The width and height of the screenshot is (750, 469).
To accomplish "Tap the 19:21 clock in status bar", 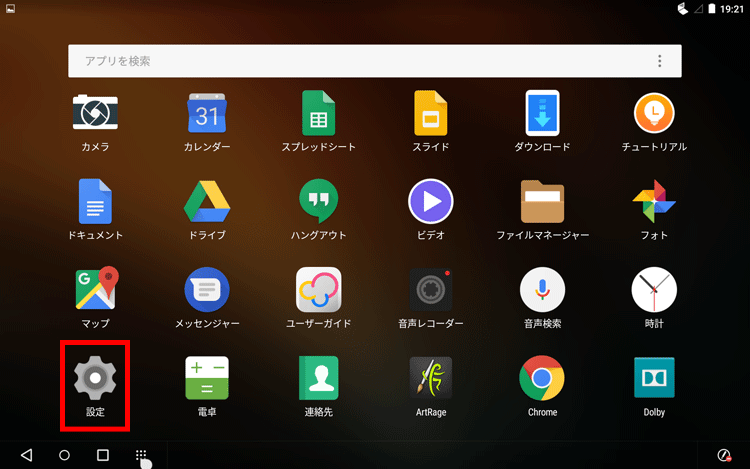I will coord(732,9).
